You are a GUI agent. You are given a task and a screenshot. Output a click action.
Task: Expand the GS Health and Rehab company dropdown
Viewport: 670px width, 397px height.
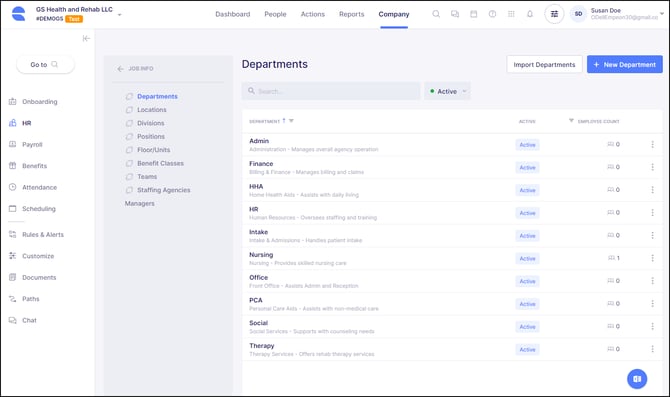[x=120, y=15]
